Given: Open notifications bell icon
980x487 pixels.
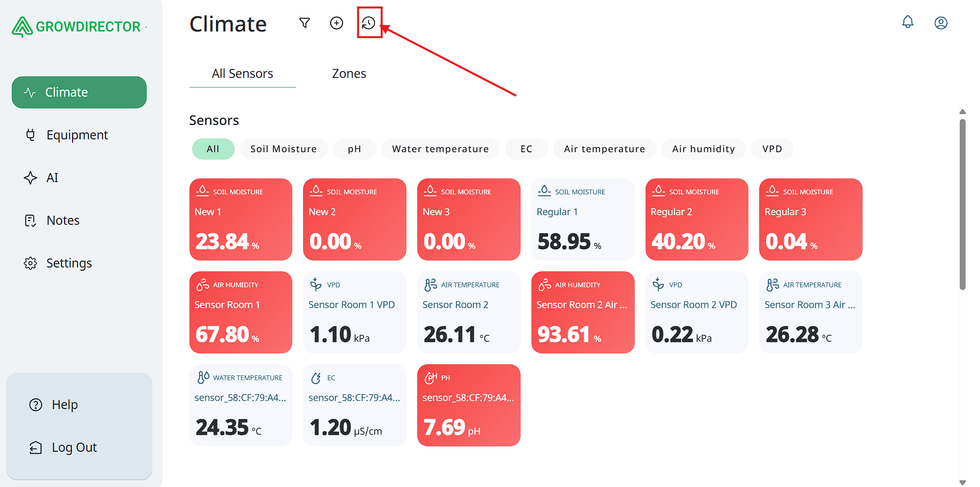Looking at the screenshot, I should pyautogui.click(x=907, y=22).
